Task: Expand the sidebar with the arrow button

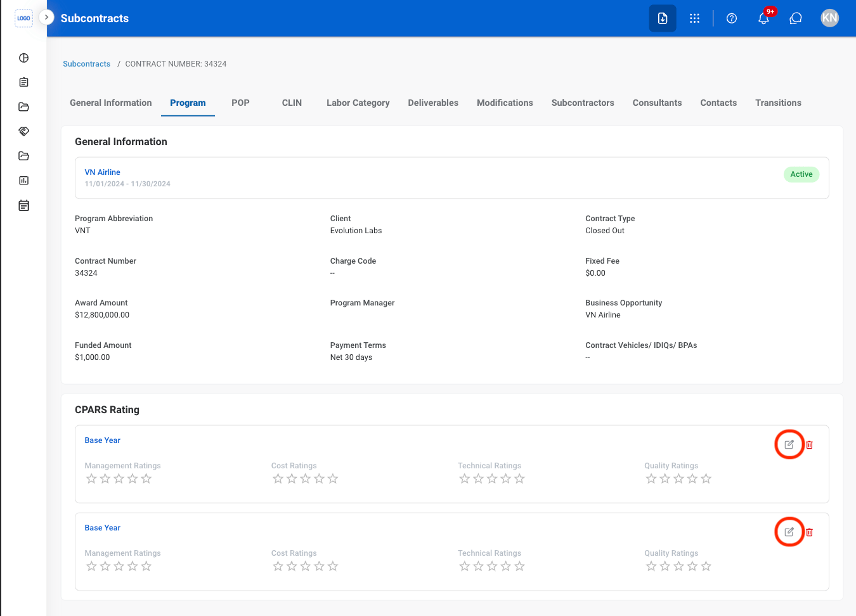Action: [46, 17]
